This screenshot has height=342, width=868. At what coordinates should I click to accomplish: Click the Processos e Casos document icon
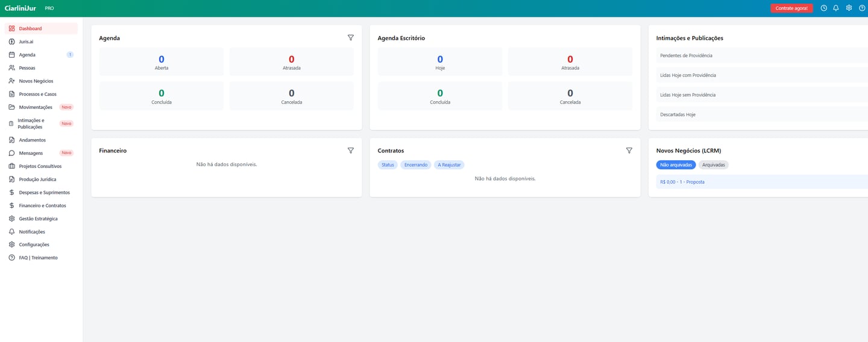coord(11,94)
